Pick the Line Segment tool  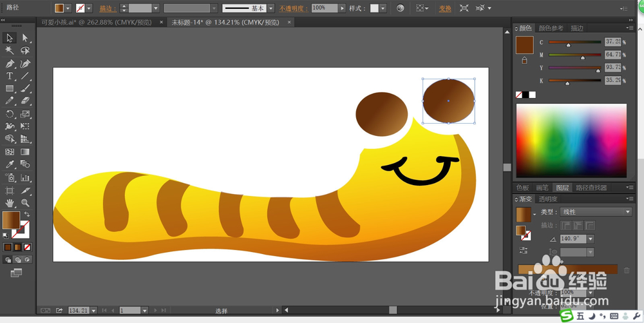pos(25,76)
